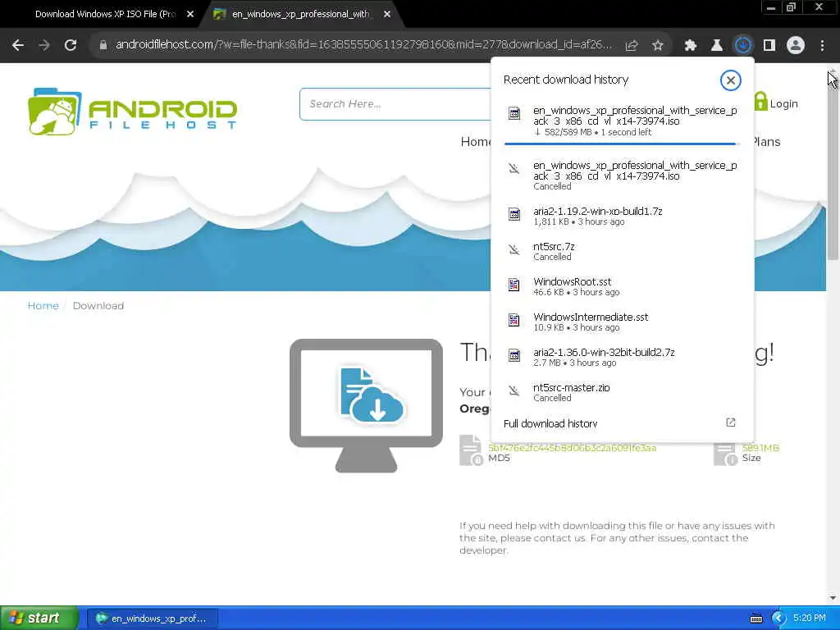Click the WindowsIntermediate.sst file icon
This screenshot has width=840, height=630.
pos(514,321)
